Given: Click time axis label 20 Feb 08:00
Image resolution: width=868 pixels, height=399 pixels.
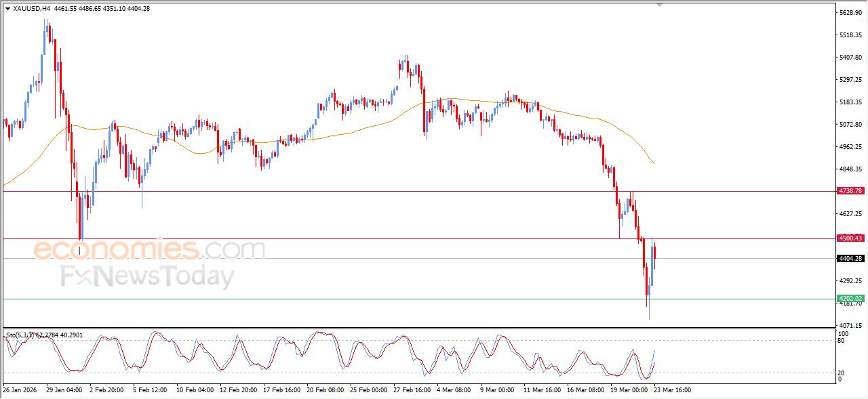Looking at the screenshot, I should pos(325,390).
